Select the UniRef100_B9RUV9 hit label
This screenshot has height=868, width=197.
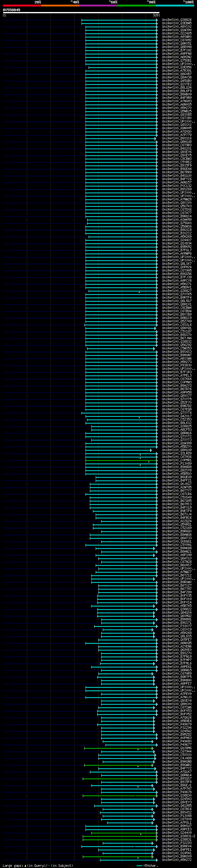(x=177, y=857)
